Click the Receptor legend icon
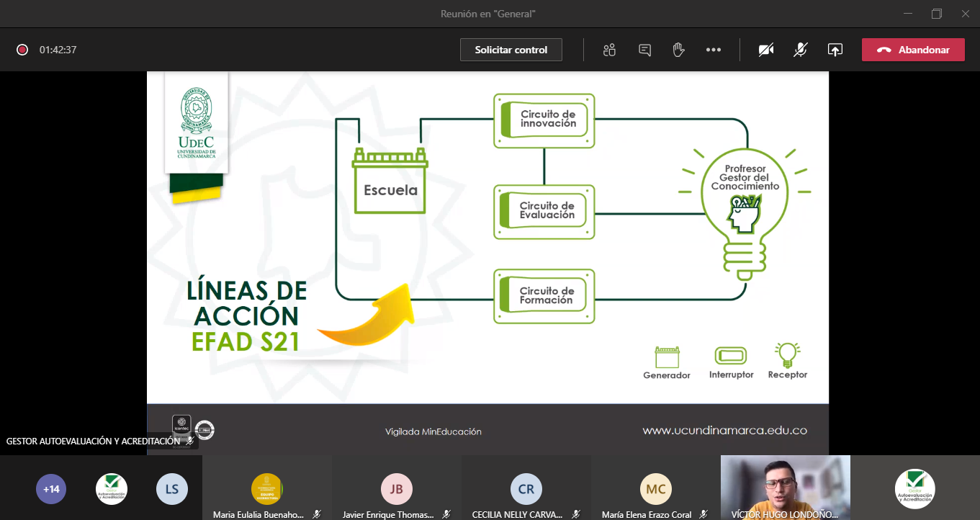 point(787,354)
